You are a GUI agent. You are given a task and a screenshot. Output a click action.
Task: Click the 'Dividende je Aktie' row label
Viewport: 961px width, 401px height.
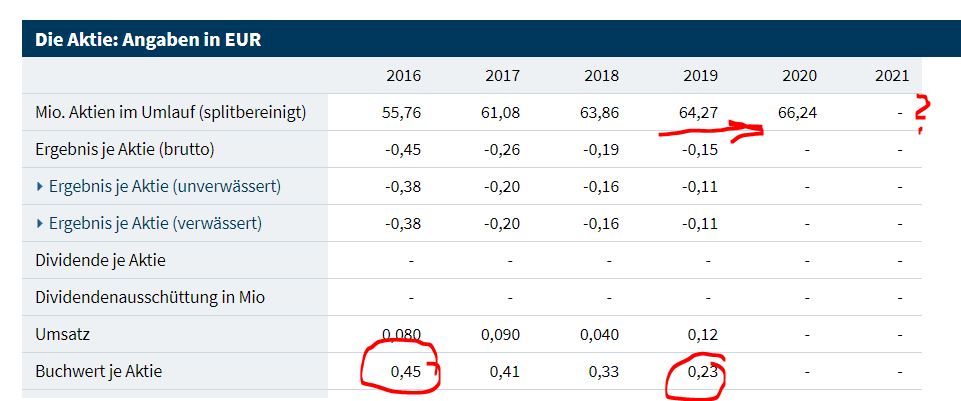[100, 260]
